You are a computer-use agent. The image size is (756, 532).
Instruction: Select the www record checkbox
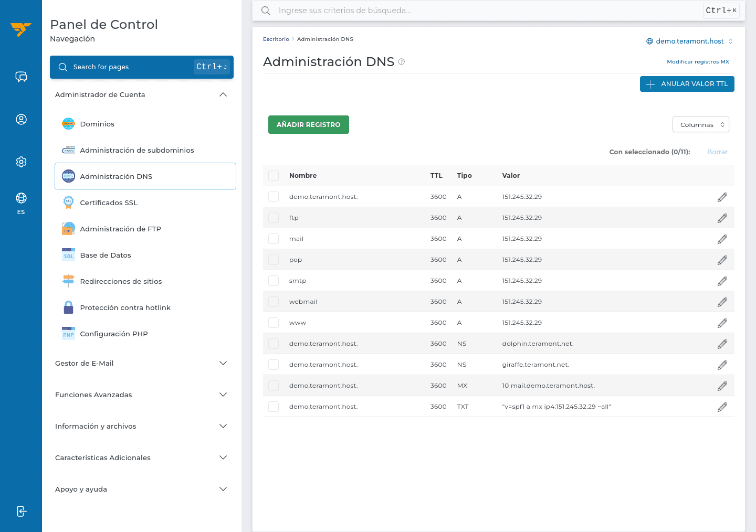(x=274, y=323)
